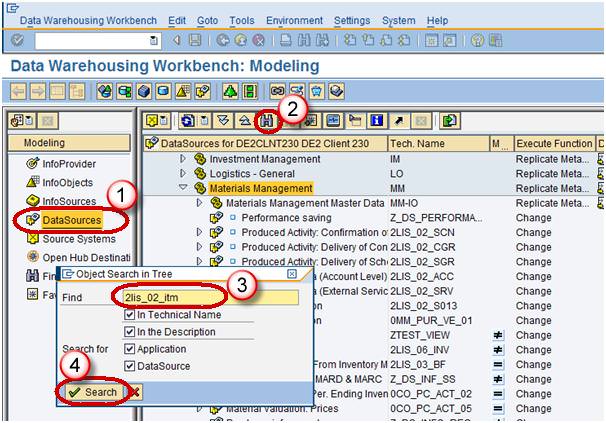Open the Environment menu

pyautogui.click(x=293, y=20)
